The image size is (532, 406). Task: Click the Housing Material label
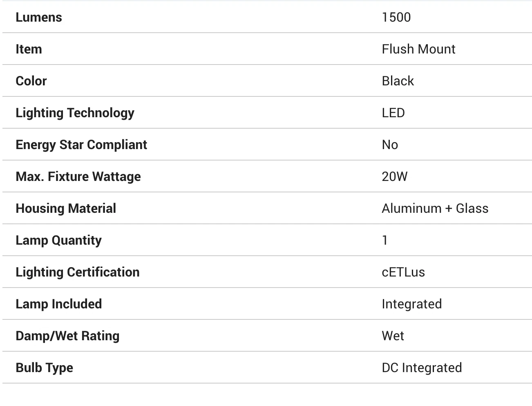66,208
